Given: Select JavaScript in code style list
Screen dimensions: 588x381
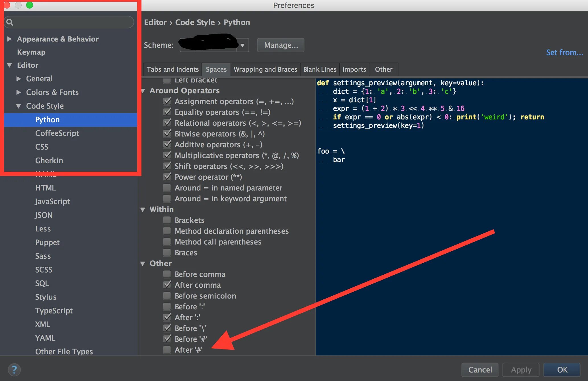Looking at the screenshot, I should click(x=52, y=202).
